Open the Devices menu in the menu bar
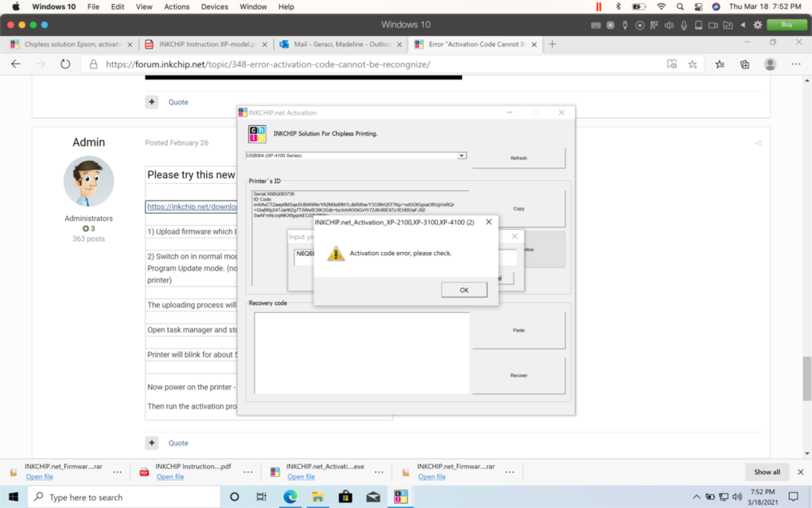 tap(214, 7)
